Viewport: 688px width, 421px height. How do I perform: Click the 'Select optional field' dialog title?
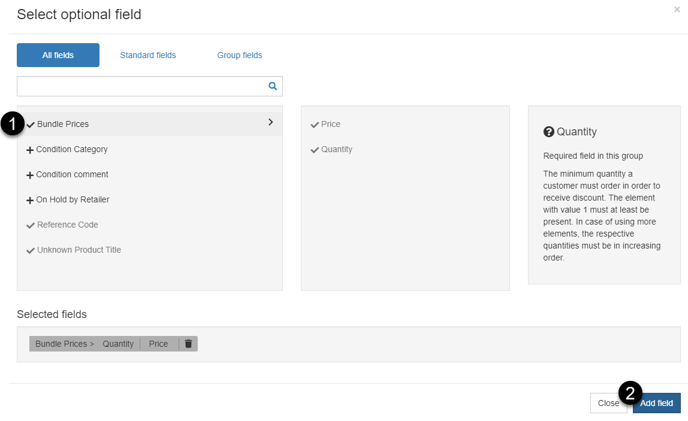[79, 14]
